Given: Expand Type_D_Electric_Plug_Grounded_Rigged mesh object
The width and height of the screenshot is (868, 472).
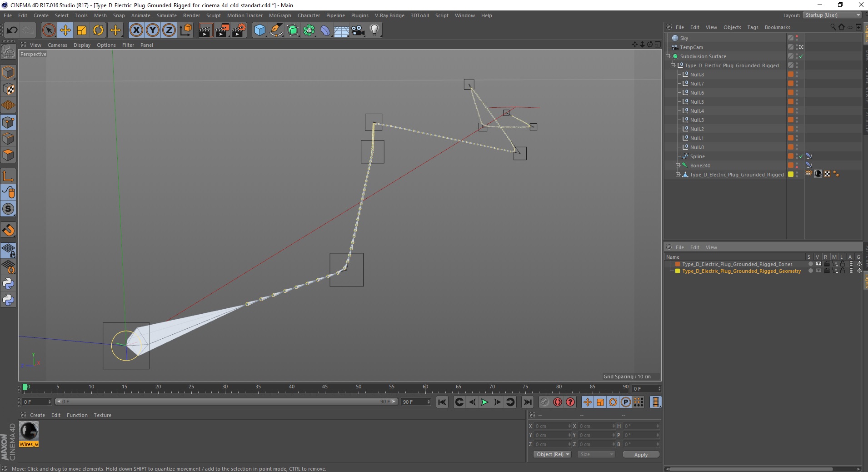Looking at the screenshot, I should tap(678, 175).
